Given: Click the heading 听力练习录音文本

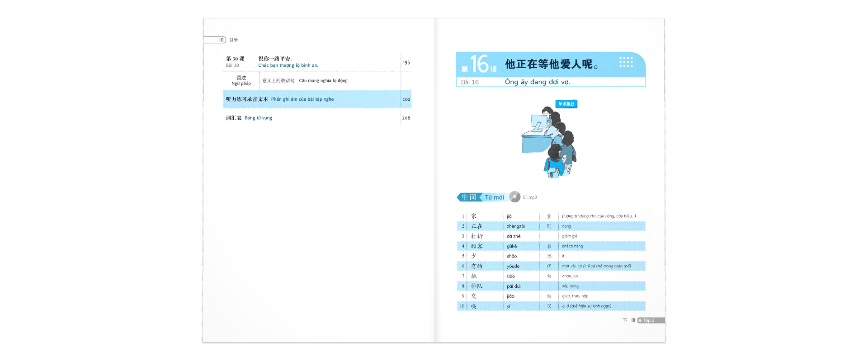Looking at the screenshot, I should pos(247,99).
